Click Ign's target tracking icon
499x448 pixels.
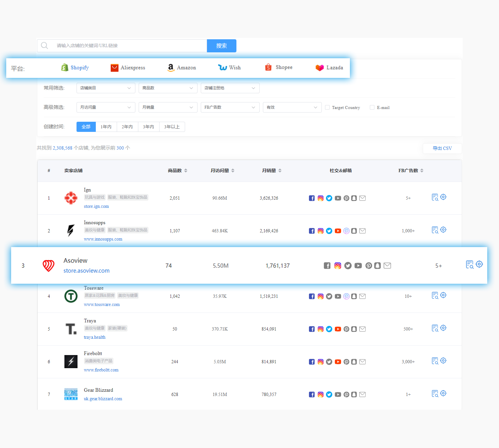coord(443,197)
